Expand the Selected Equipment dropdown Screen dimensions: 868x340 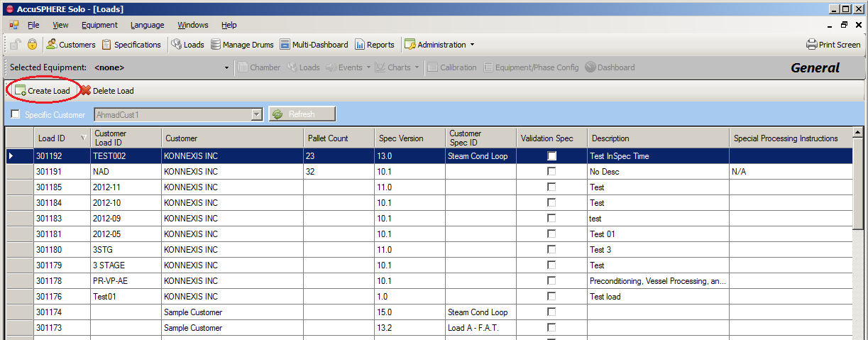click(226, 68)
